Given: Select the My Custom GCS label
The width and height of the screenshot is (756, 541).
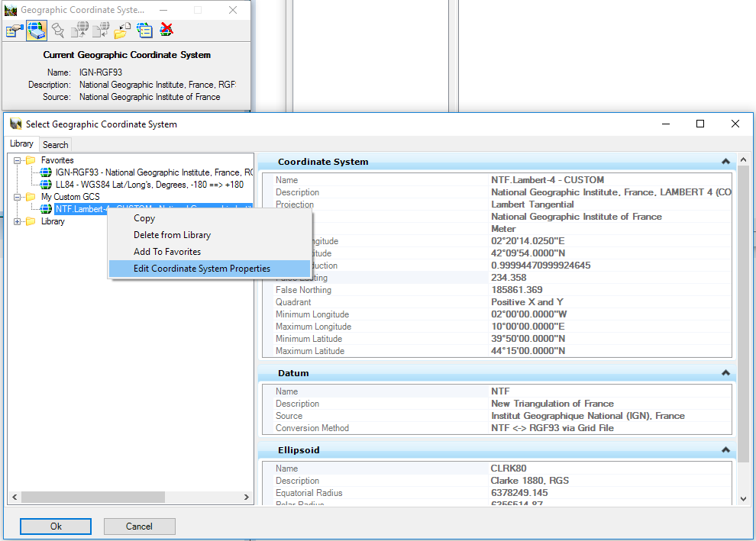Looking at the screenshot, I should [70, 197].
